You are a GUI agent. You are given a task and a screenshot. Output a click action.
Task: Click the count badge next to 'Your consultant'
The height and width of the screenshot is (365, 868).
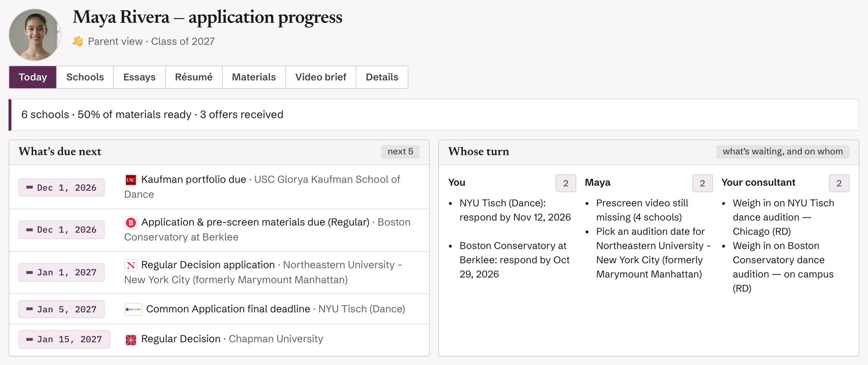pos(839,183)
